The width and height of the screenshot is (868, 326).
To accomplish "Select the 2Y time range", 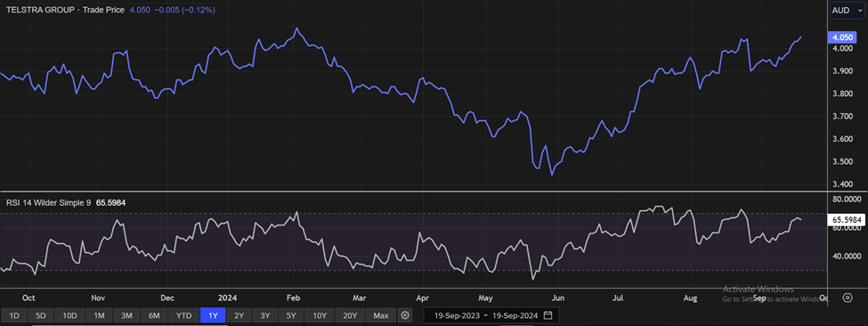I will point(239,315).
